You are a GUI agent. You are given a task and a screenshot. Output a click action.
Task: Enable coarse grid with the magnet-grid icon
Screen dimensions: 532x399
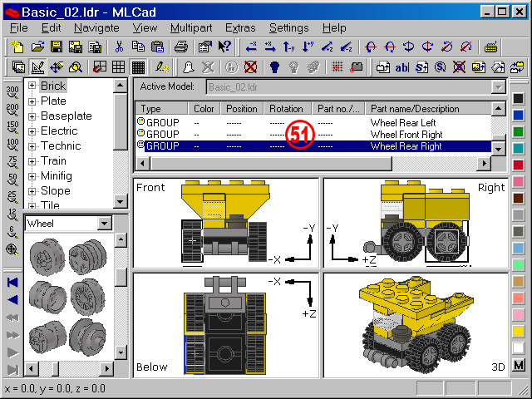point(100,66)
